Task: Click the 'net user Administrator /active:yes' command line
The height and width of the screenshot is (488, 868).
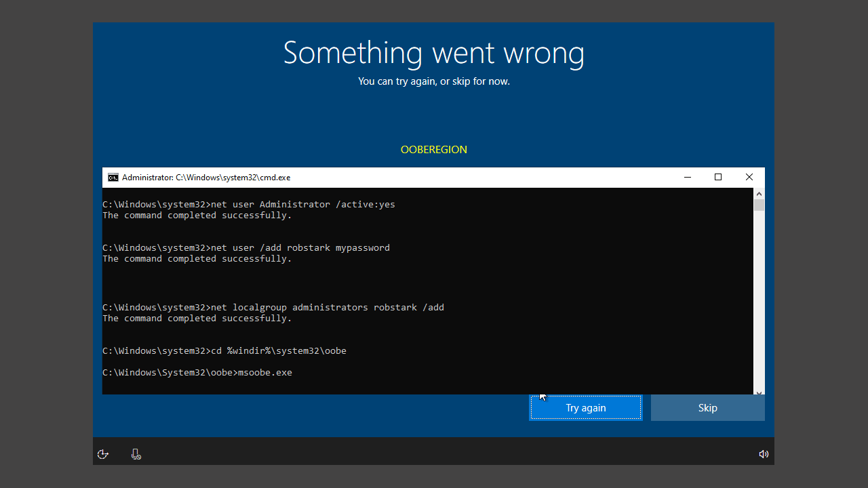Action: (x=249, y=204)
